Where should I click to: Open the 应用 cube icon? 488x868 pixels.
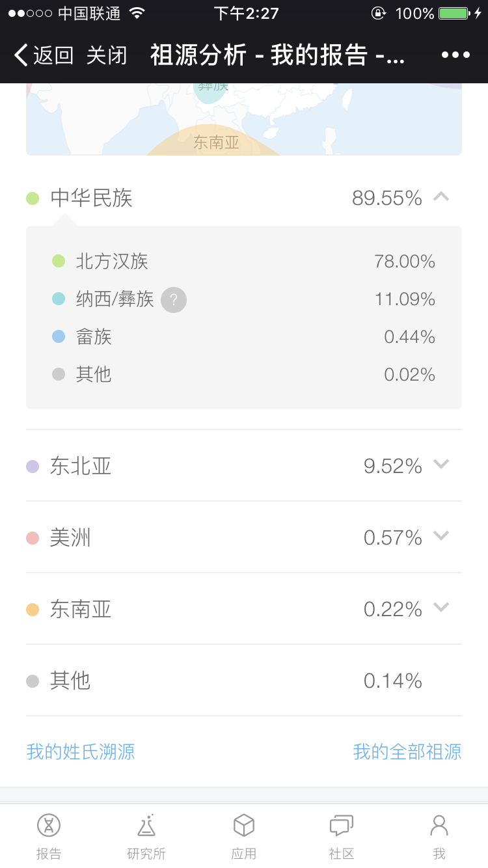(x=244, y=826)
